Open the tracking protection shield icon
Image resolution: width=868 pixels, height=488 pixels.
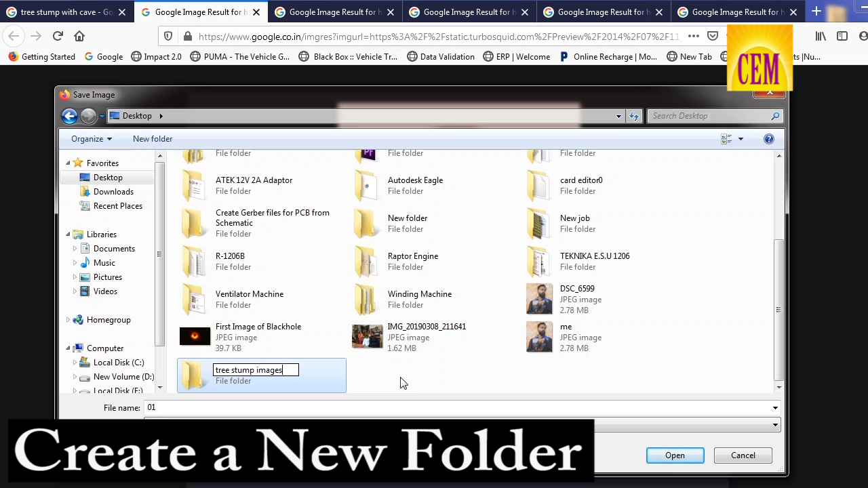click(168, 37)
